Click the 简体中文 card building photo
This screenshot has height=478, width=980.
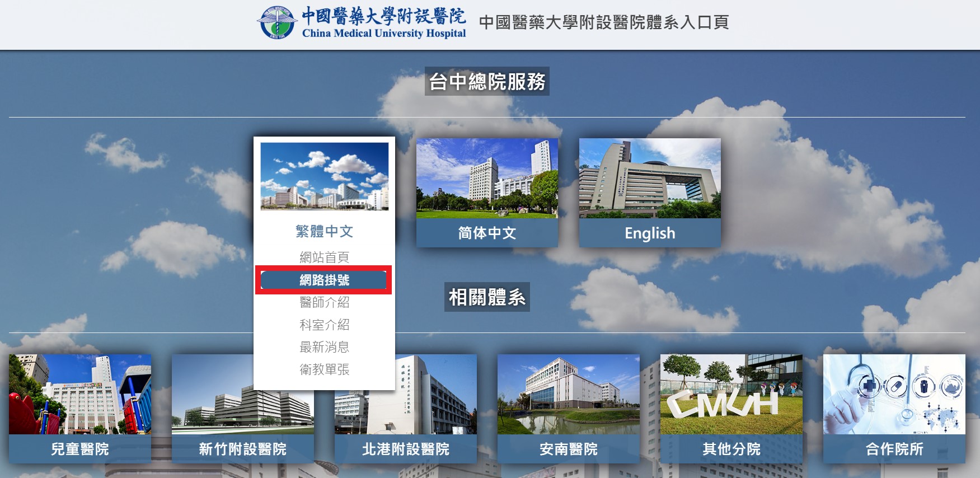487,178
